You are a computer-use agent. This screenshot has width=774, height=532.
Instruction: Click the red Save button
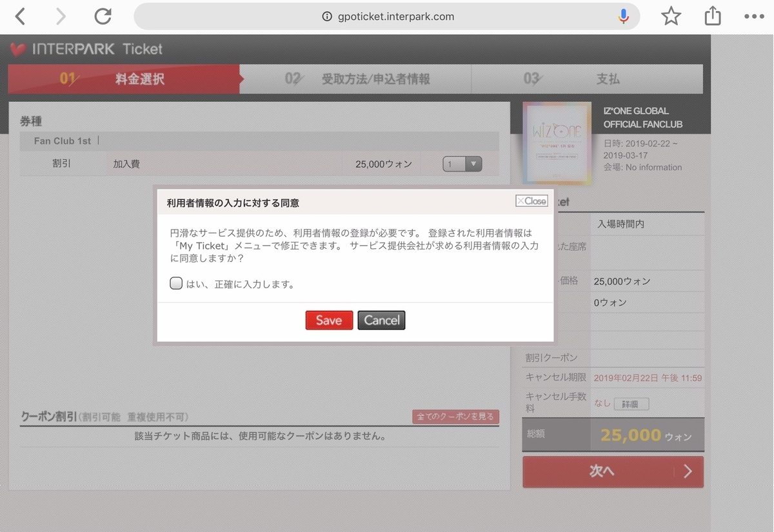pyautogui.click(x=329, y=320)
